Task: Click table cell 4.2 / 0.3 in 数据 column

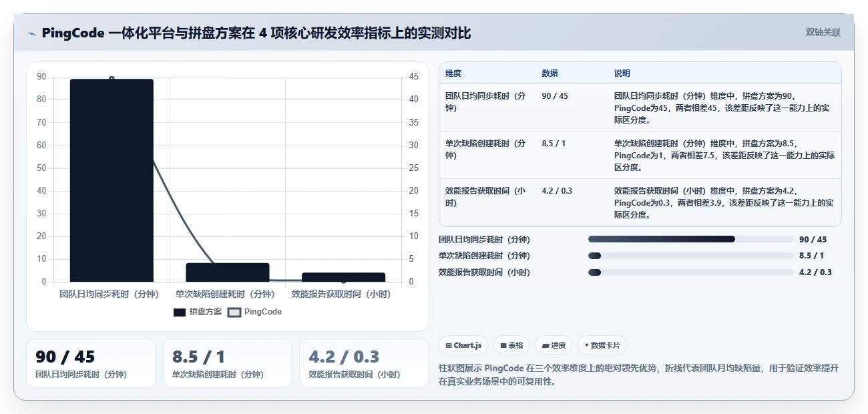Action: point(557,191)
